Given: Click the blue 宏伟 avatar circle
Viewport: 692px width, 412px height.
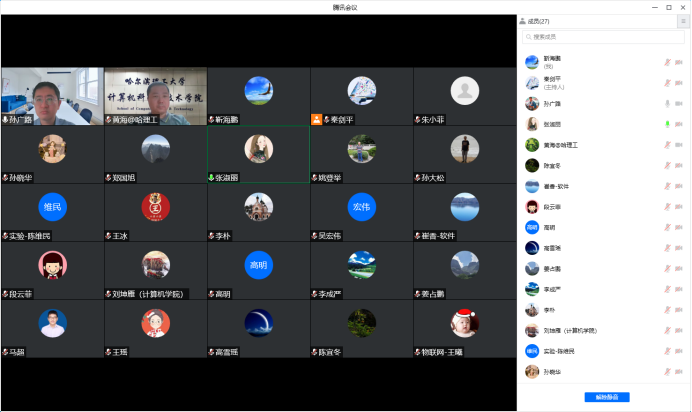Looking at the screenshot, I should 360,207.
